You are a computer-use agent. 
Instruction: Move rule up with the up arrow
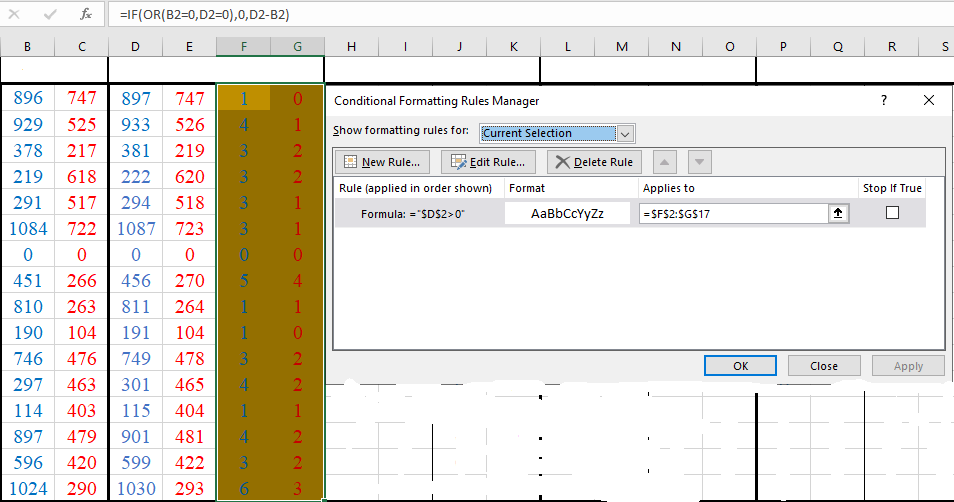pyautogui.click(x=665, y=162)
